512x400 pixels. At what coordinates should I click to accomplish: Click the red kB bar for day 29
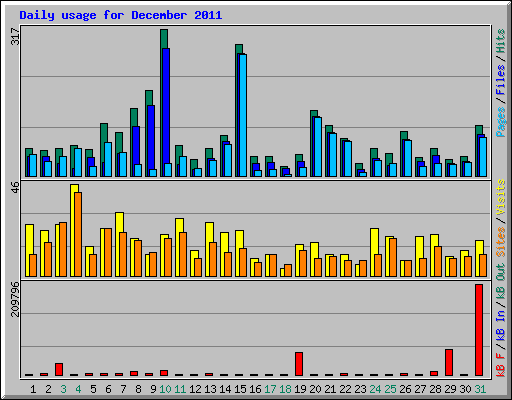[x=449, y=363]
